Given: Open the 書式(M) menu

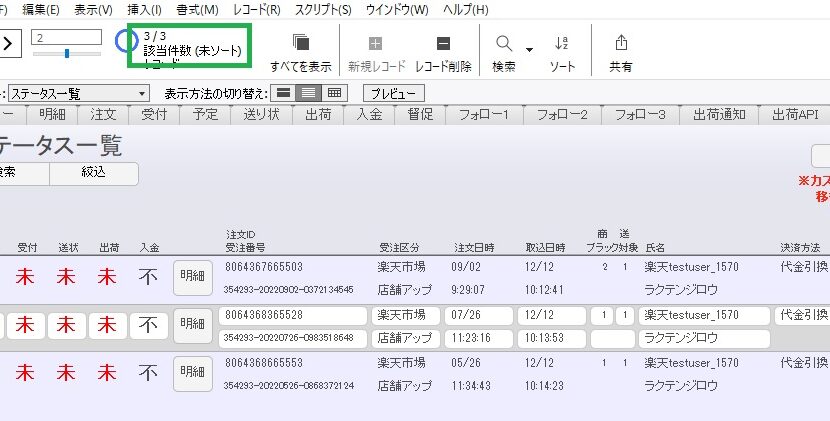Looking at the screenshot, I should coord(197,10).
